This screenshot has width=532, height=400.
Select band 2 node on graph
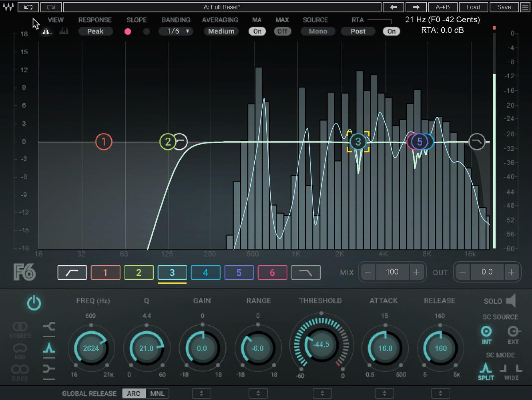point(168,142)
